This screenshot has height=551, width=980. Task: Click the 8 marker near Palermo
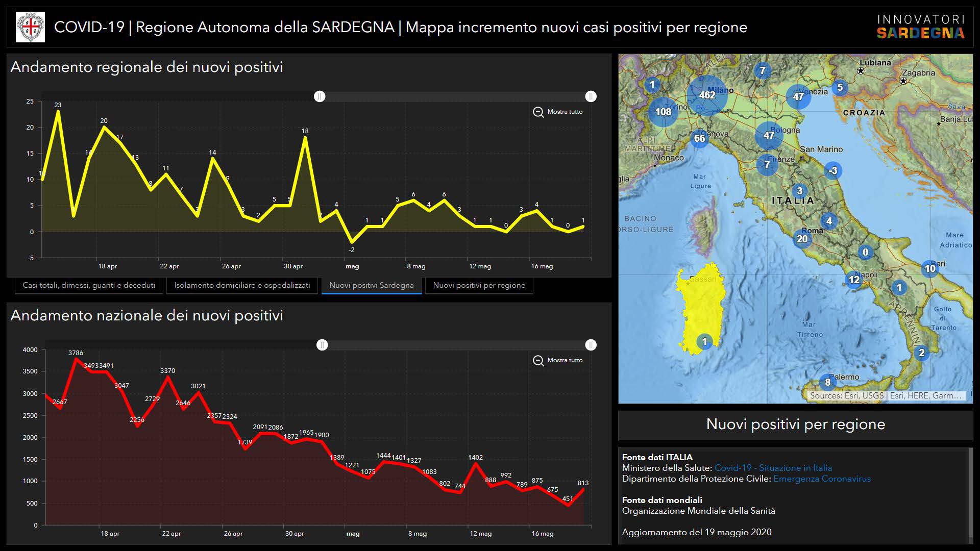coord(827,382)
